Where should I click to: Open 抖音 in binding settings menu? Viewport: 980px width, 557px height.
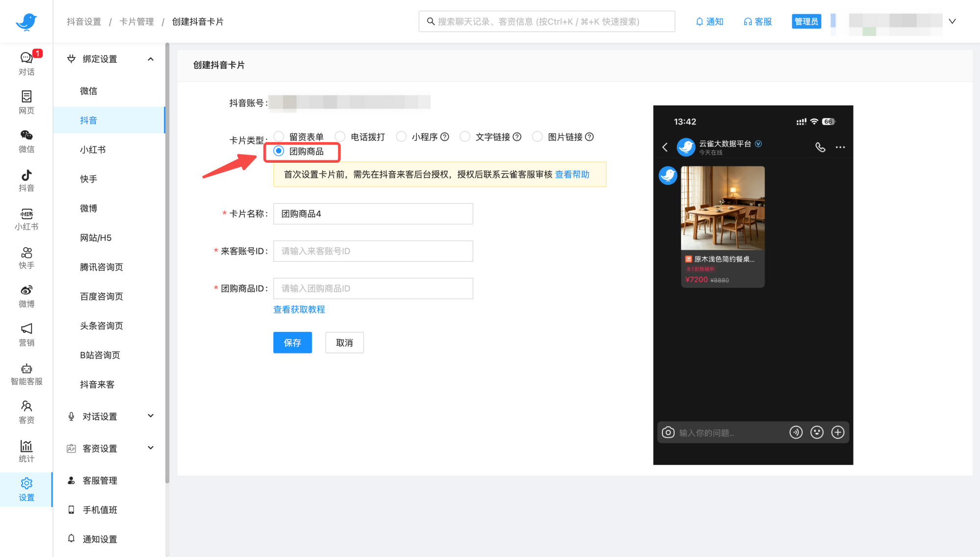[110, 120]
